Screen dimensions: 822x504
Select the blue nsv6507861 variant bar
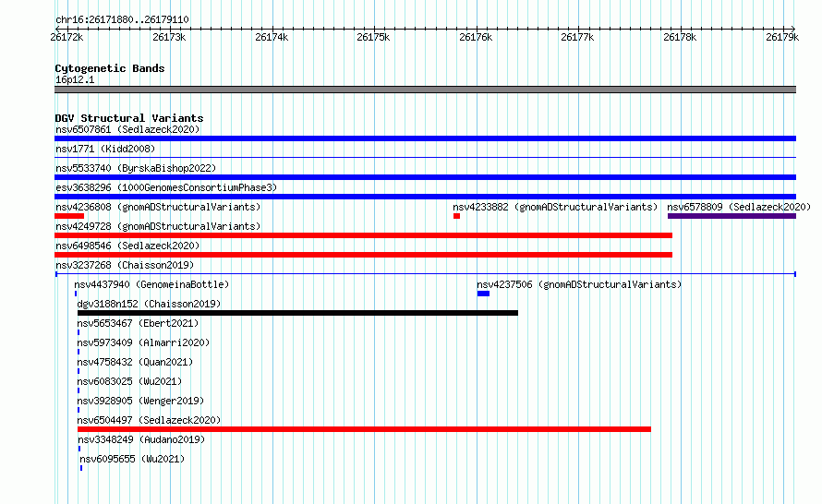(x=425, y=138)
